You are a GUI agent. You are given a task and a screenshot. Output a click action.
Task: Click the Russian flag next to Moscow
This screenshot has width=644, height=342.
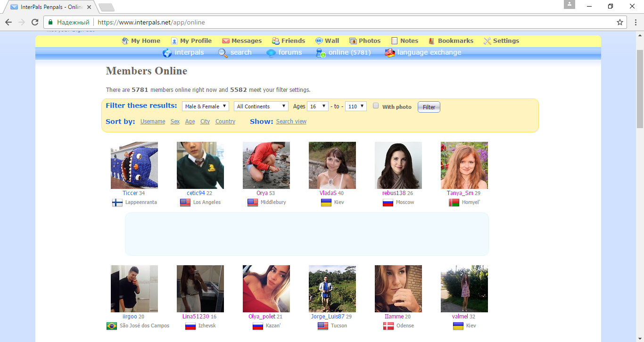pyautogui.click(x=388, y=203)
